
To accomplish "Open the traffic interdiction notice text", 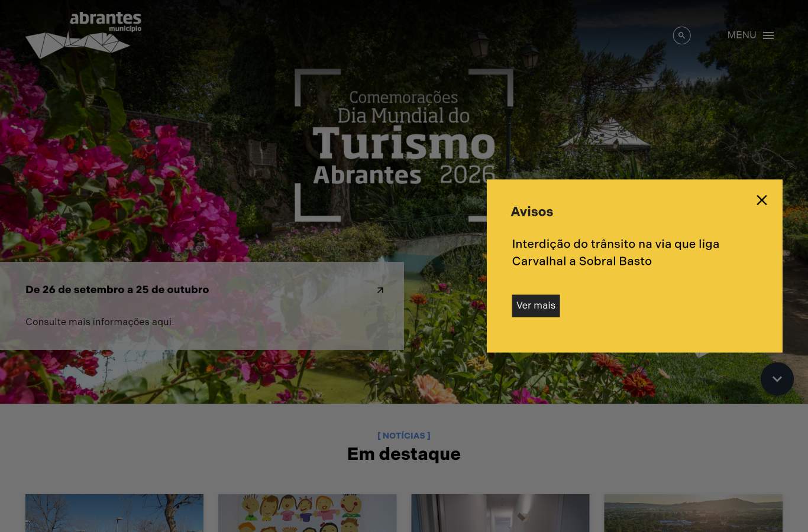I will [x=616, y=252].
